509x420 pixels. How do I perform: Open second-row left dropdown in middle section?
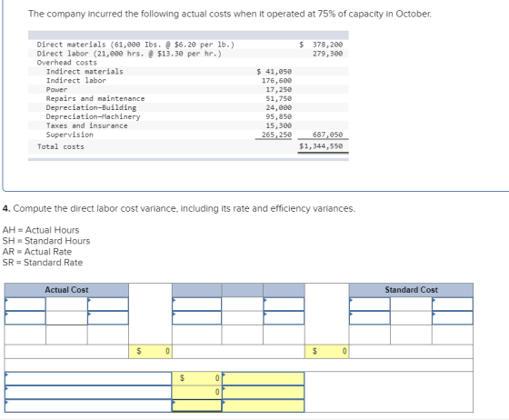(x=196, y=318)
